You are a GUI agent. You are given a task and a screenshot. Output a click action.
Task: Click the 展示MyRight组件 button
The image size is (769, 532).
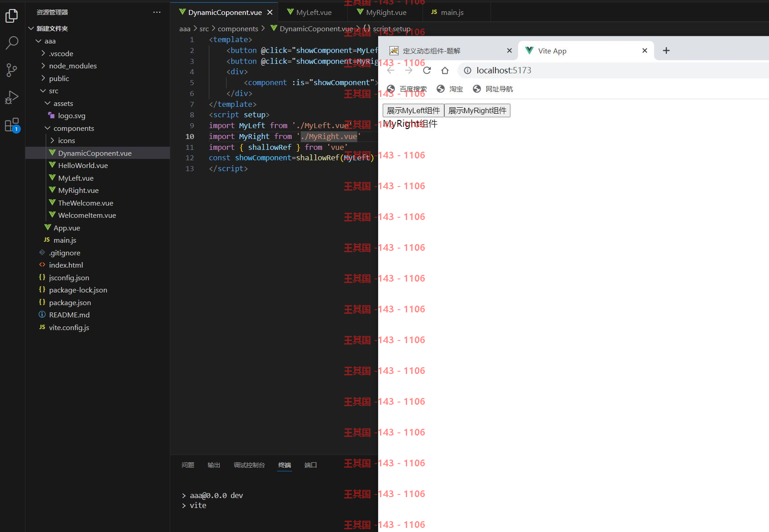point(477,110)
